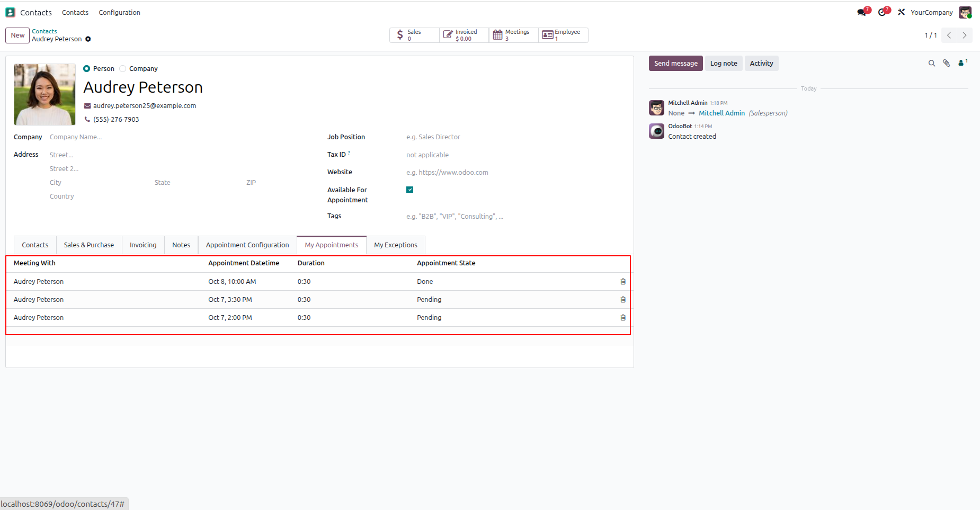Click the Audrey Peterson name heading
This screenshot has height=510, width=980.
coord(143,87)
